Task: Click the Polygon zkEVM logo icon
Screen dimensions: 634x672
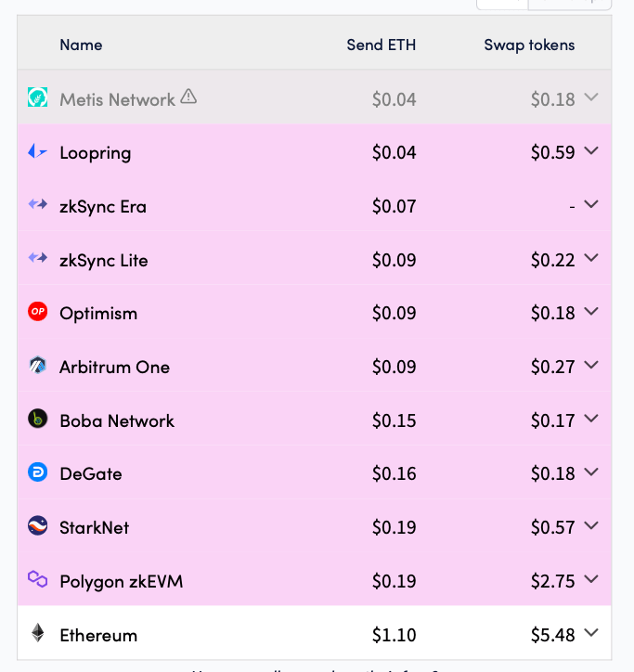Action: click(x=38, y=579)
